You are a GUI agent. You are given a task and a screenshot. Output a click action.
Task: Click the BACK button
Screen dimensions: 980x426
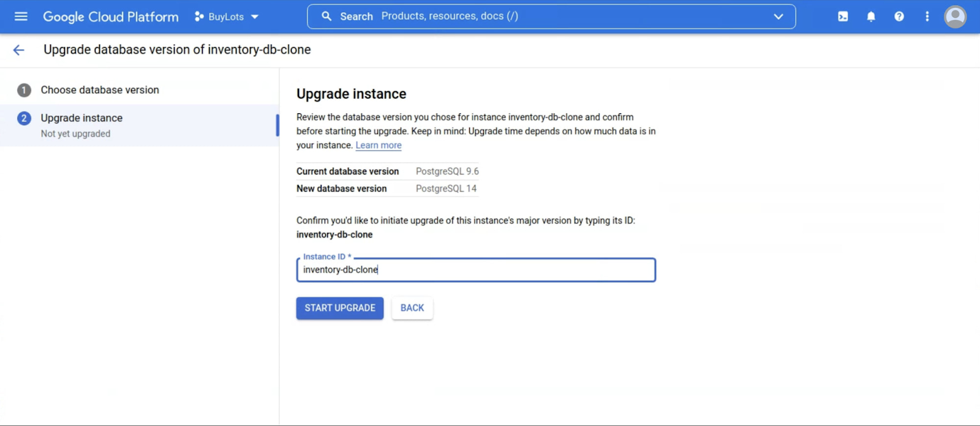point(412,308)
